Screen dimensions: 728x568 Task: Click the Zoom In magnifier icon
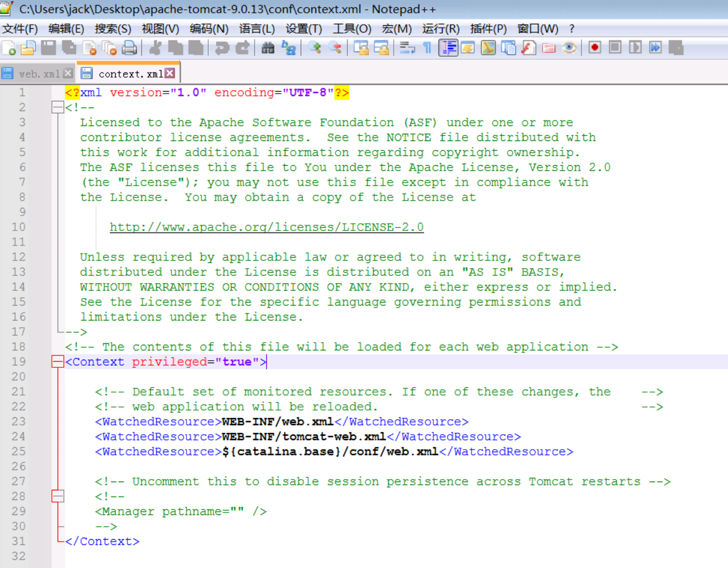click(315, 48)
